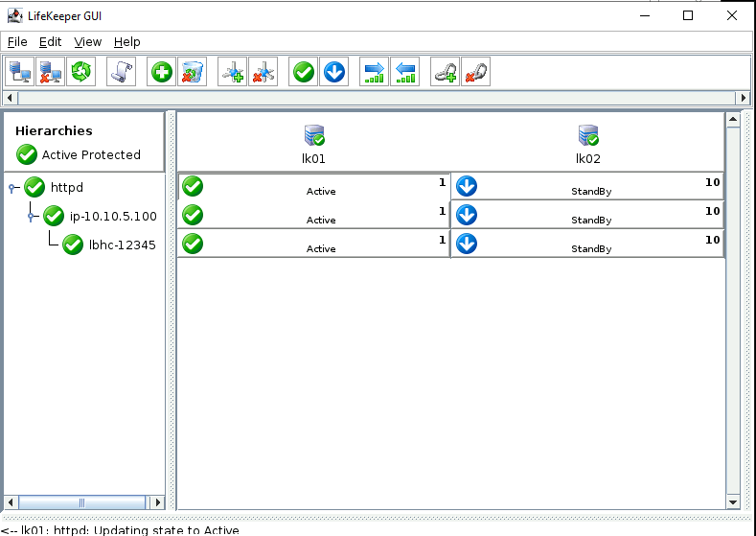Open the Edit menu
Screen dimensions: 756x536
(x=50, y=42)
